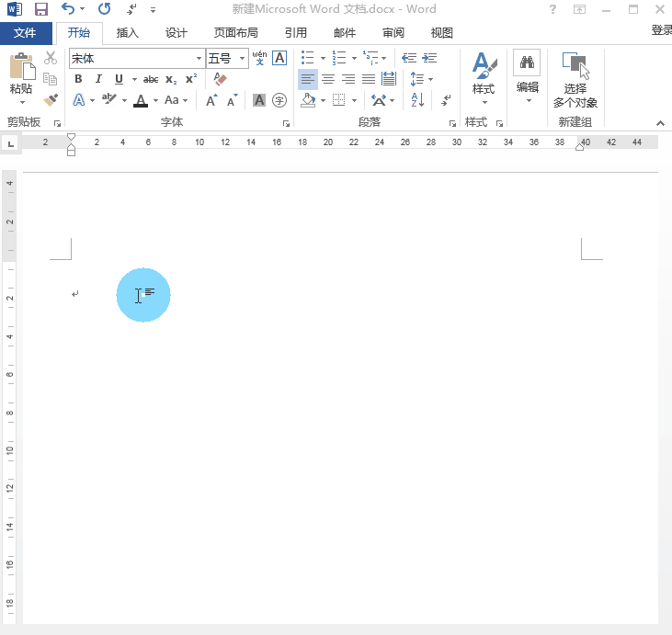The image size is (672, 635).
Task: Clear all formatting with eraser icon
Action: [219, 79]
